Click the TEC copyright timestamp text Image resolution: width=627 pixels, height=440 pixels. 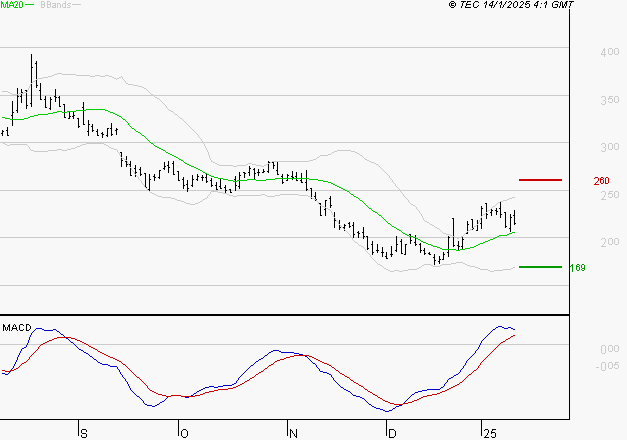tap(511, 5)
